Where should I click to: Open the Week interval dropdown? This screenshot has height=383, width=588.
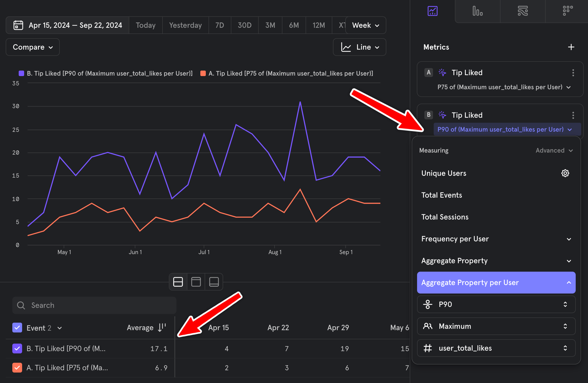coord(365,26)
